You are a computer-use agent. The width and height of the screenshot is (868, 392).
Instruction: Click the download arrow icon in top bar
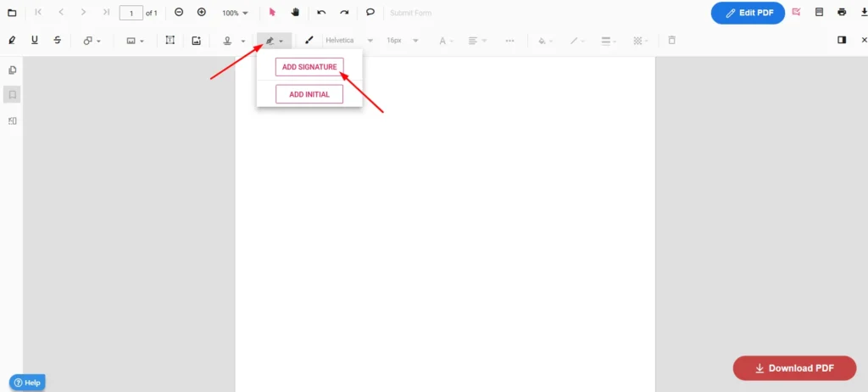coord(864,12)
